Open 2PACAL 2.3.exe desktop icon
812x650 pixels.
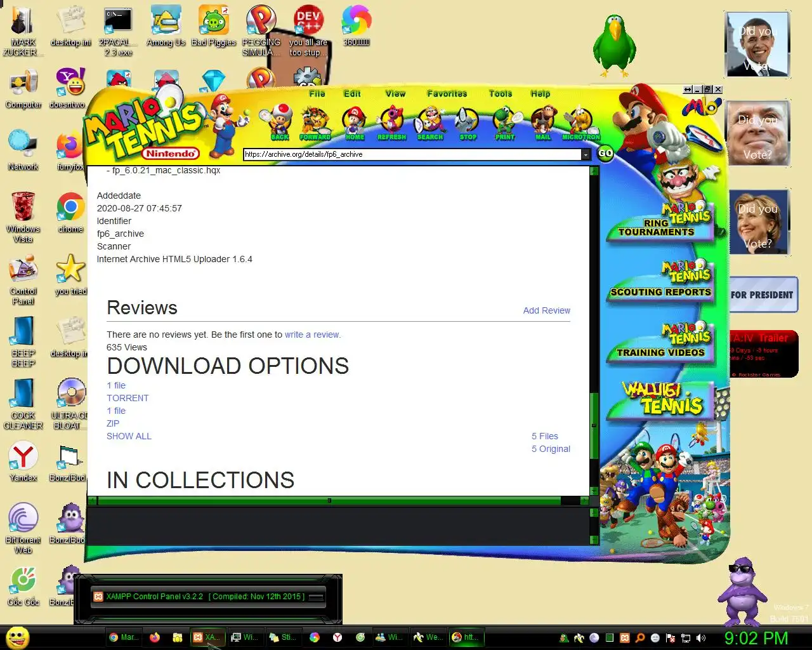point(118,30)
